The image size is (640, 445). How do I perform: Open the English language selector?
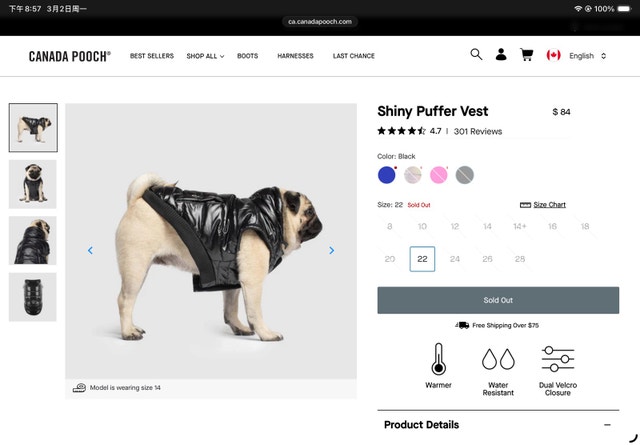point(587,56)
